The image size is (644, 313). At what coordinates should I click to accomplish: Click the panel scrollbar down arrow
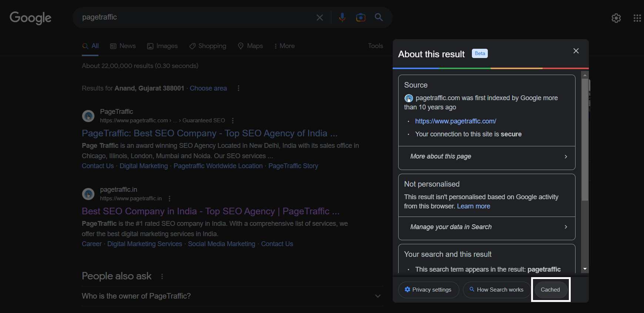[x=585, y=269]
